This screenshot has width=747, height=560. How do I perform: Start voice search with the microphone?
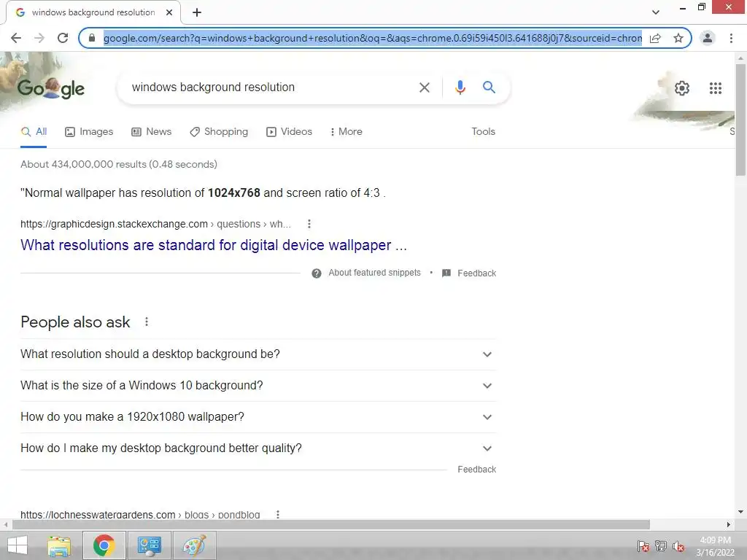point(460,87)
